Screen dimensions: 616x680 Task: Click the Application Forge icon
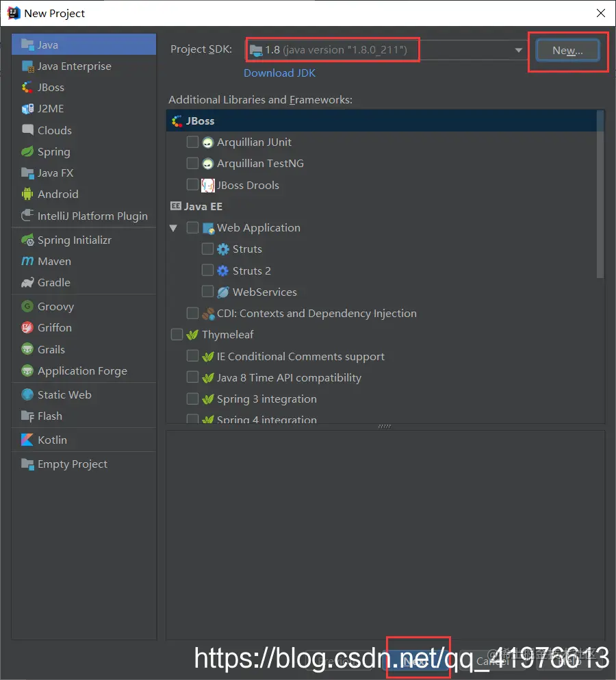[27, 370]
